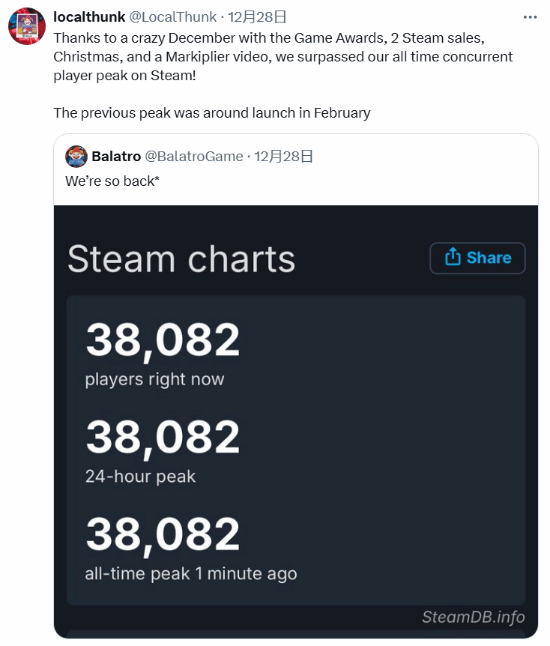Click the share arrow icon in Share button
Screen dimensions: 550x646
pos(452,257)
